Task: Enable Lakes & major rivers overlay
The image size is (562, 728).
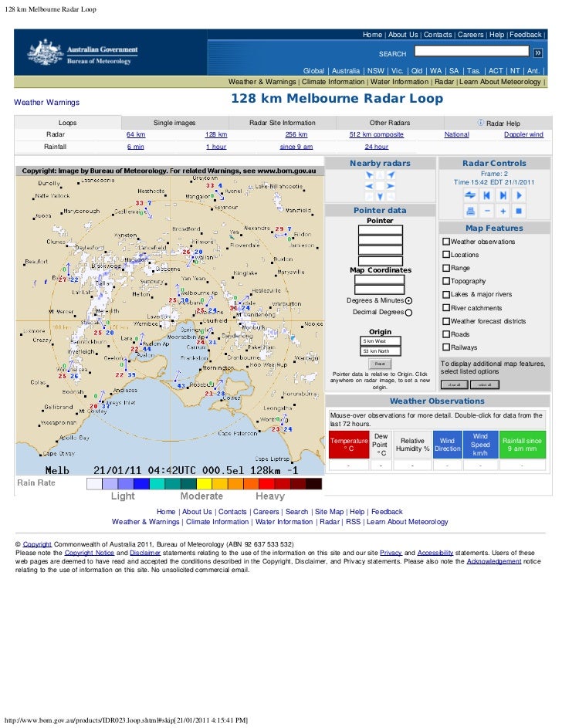Action: [446, 294]
